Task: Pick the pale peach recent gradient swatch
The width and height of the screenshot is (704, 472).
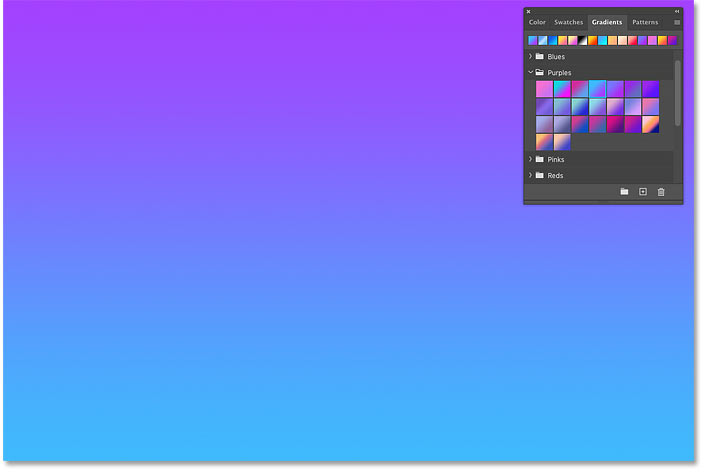Action: tap(622, 40)
